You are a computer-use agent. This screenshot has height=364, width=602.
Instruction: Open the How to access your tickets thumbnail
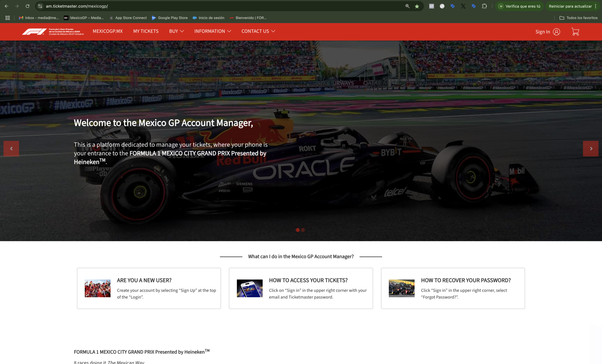[x=250, y=288]
